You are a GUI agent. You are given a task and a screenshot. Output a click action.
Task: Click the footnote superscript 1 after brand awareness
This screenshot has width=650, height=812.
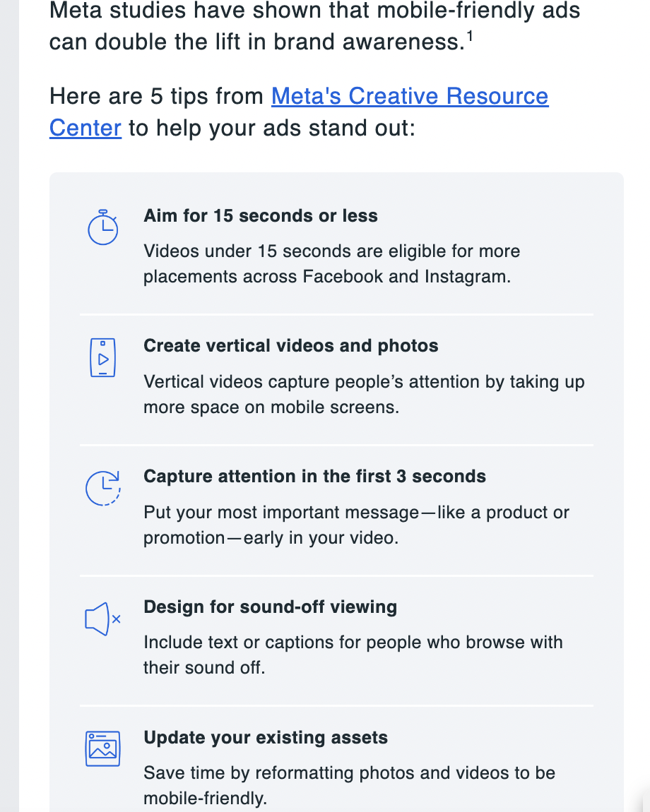(469, 37)
